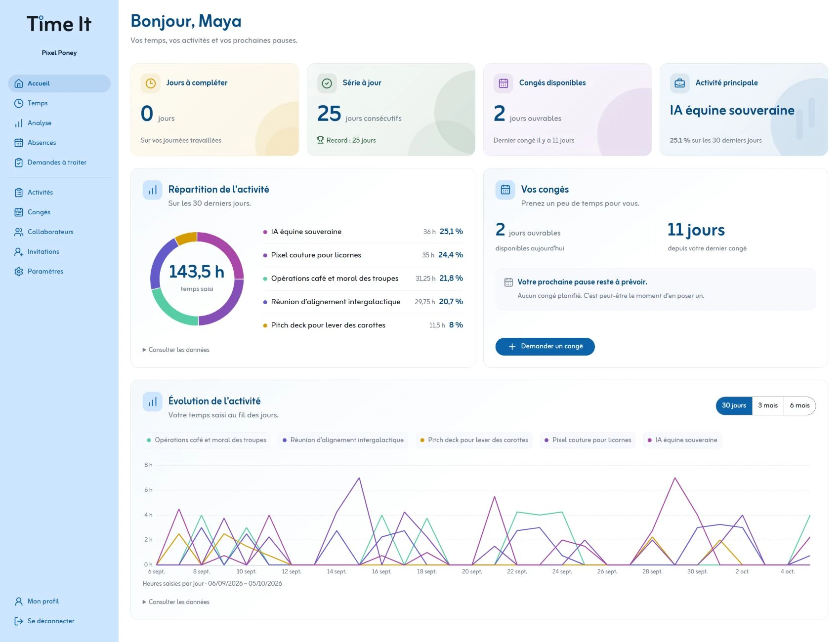840x642 pixels.
Task: Click Demandes à traiter clipboard icon
Action: [x=19, y=162]
